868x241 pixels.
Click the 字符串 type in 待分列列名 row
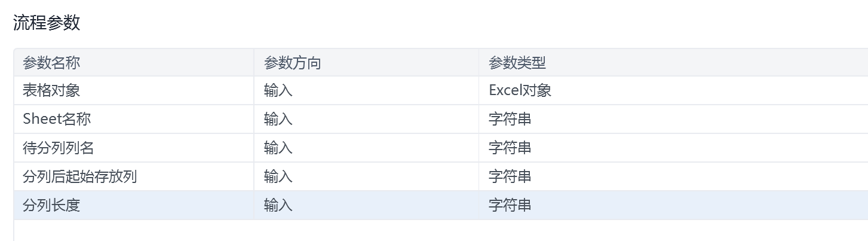click(x=510, y=148)
